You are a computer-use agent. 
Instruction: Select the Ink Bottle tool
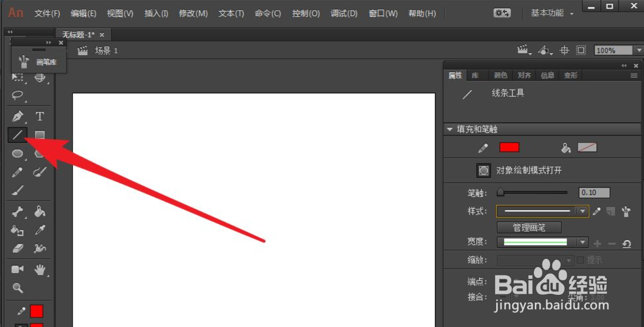point(18,230)
